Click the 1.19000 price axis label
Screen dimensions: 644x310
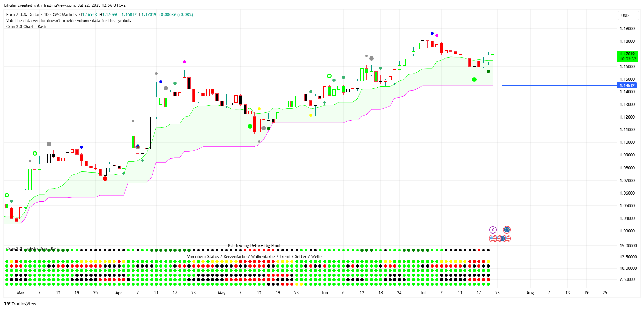tap(627, 29)
